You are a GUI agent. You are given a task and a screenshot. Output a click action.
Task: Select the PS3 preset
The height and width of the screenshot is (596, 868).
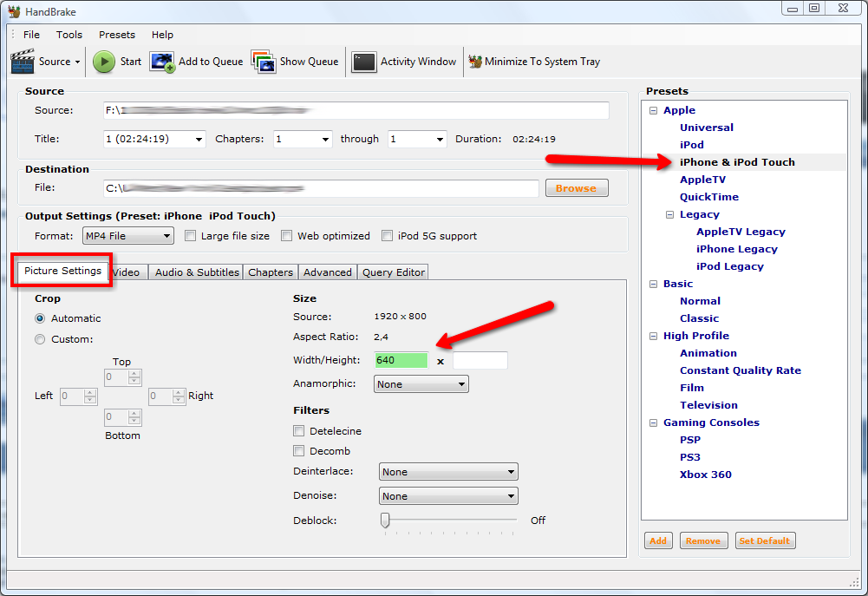coord(689,457)
